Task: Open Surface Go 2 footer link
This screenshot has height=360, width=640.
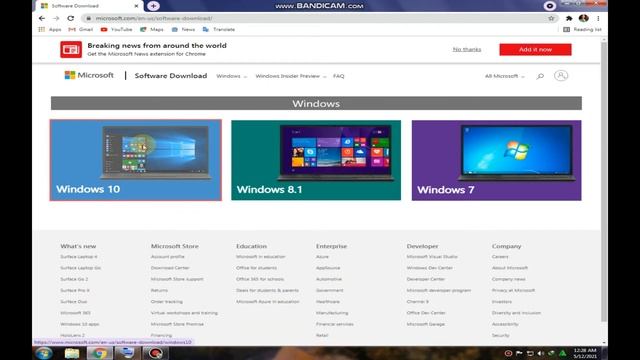Action: click(74, 279)
